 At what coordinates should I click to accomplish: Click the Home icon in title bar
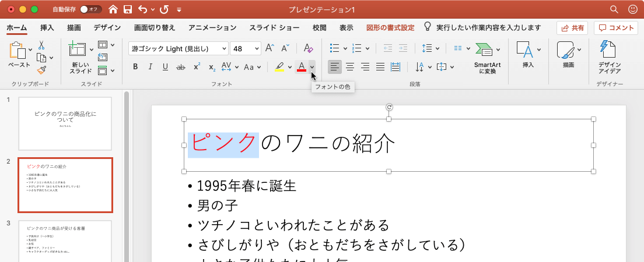113,9
